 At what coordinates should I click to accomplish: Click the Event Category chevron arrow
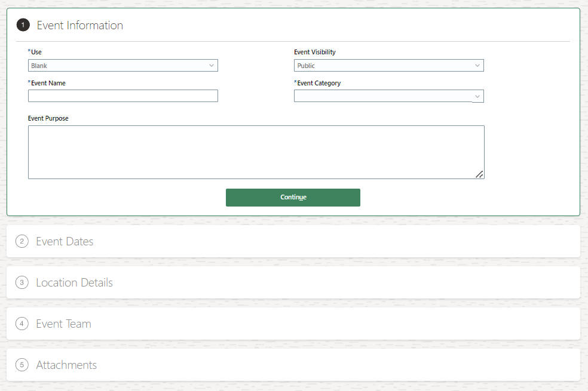pos(477,96)
